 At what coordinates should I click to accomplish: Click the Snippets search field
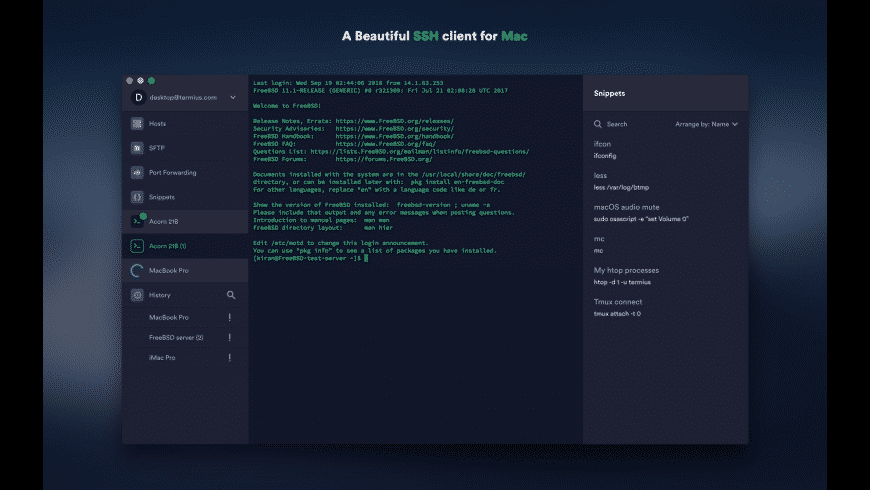tap(630, 124)
